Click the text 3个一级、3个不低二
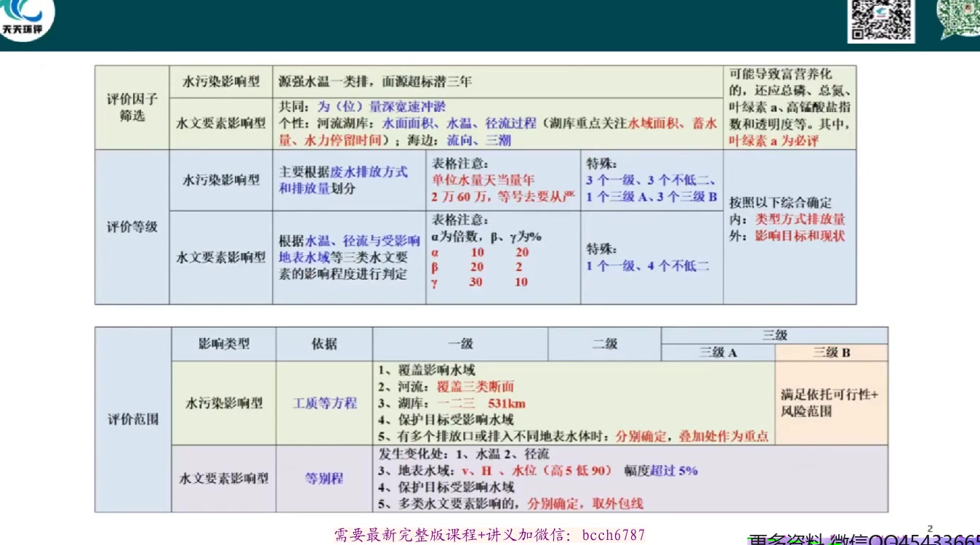Screen dimensions: 980x545 [652, 179]
